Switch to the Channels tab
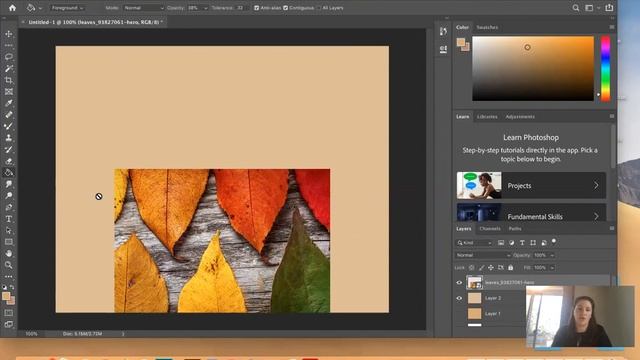This screenshot has width=640, height=360. click(x=490, y=229)
